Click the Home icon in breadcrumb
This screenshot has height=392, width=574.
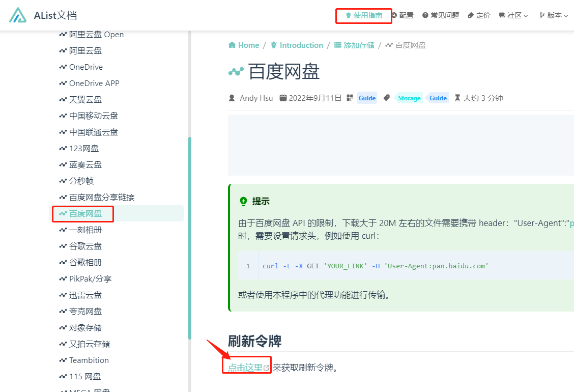coord(232,45)
